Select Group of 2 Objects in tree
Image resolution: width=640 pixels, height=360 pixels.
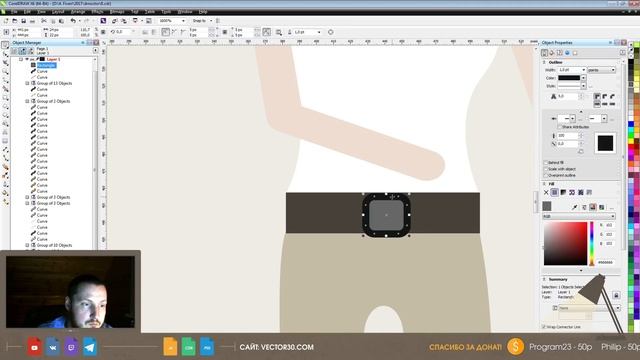(53, 101)
